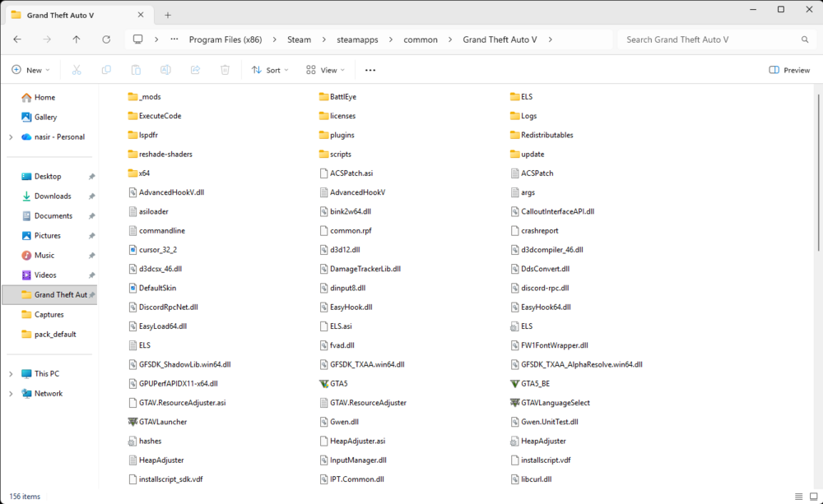Open Music in sidebar
823x504 pixels.
pyautogui.click(x=38, y=256)
